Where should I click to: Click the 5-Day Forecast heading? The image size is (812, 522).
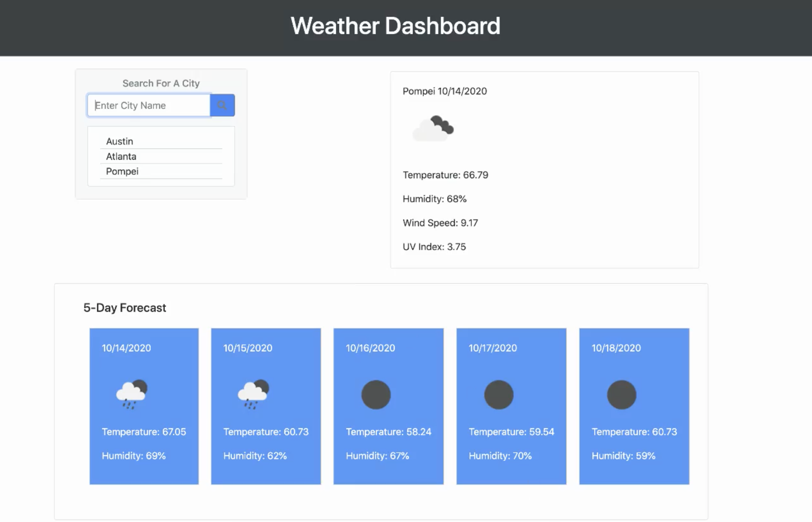click(x=125, y=308)
